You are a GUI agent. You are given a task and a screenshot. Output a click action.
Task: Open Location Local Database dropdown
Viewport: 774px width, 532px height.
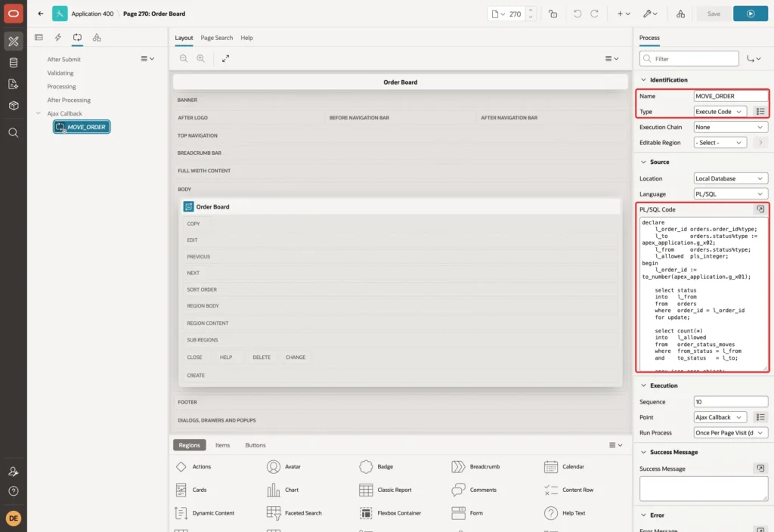point(730,178)
